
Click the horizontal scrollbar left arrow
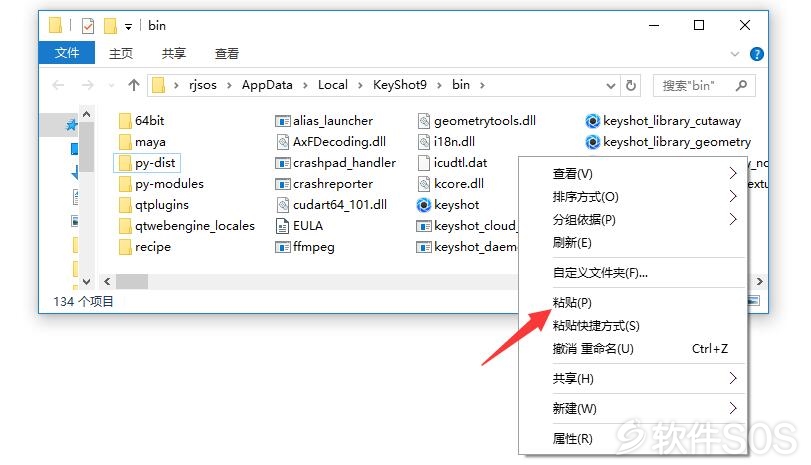coord(107,281)
